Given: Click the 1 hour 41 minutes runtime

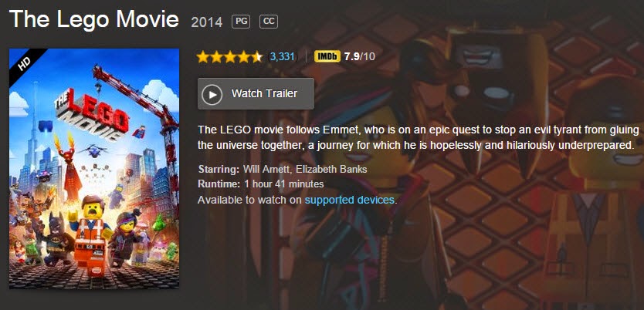Looking at the screenshot, I should point(283,184).
